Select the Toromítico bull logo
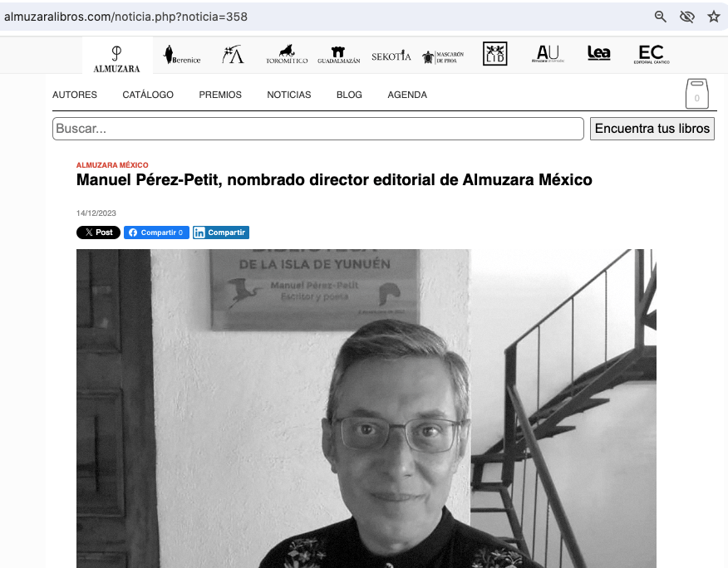728x568 pixels. [287, 56]
